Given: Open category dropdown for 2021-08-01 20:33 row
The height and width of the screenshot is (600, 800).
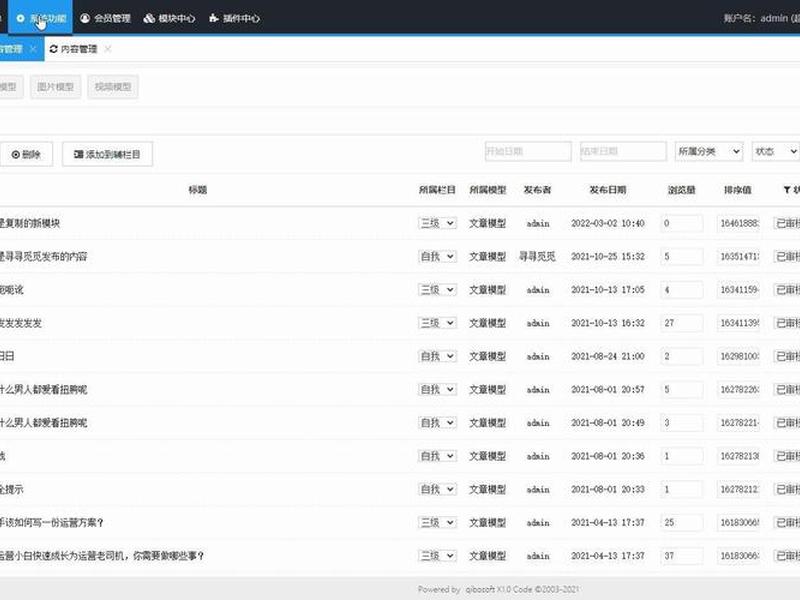Looking at the screenshot, I should coord(437,489).
